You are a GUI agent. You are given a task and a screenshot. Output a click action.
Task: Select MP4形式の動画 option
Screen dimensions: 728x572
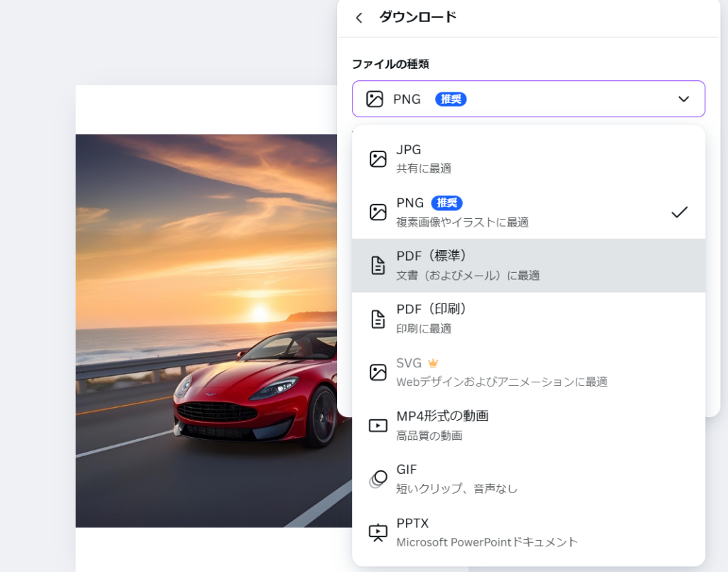(528, 426)
